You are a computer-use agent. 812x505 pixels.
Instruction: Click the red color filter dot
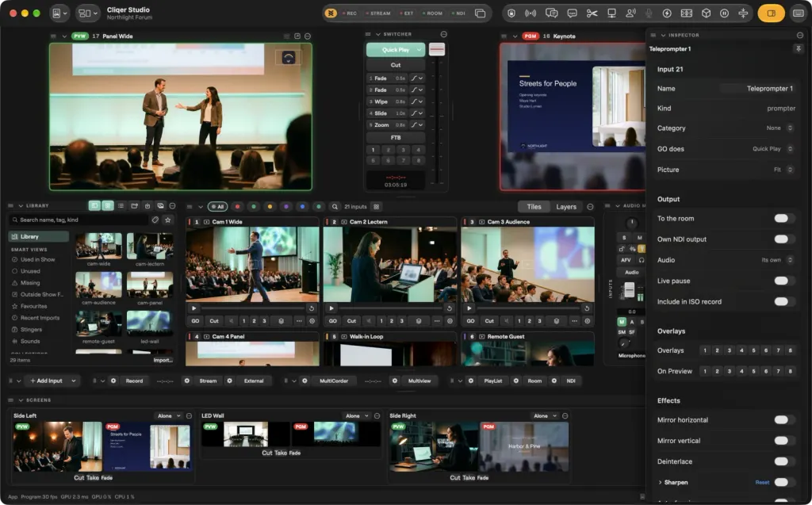(x=238, y=207)
